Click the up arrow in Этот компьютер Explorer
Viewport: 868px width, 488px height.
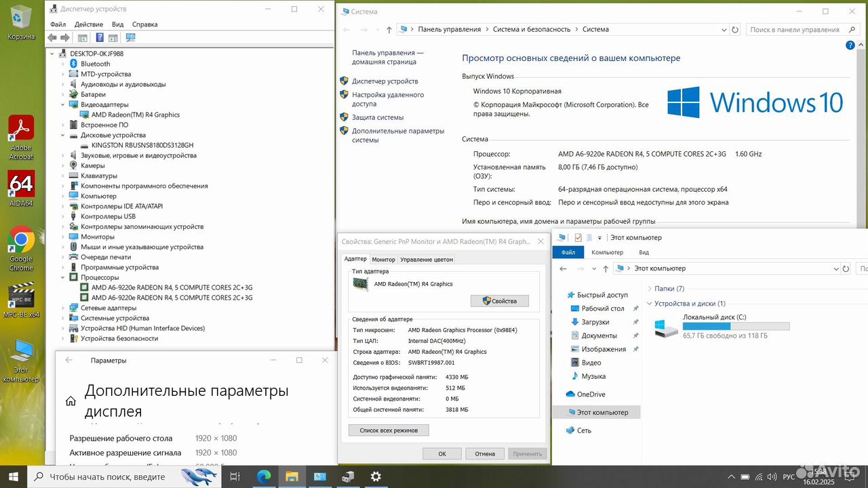click(x=604, y=268)
